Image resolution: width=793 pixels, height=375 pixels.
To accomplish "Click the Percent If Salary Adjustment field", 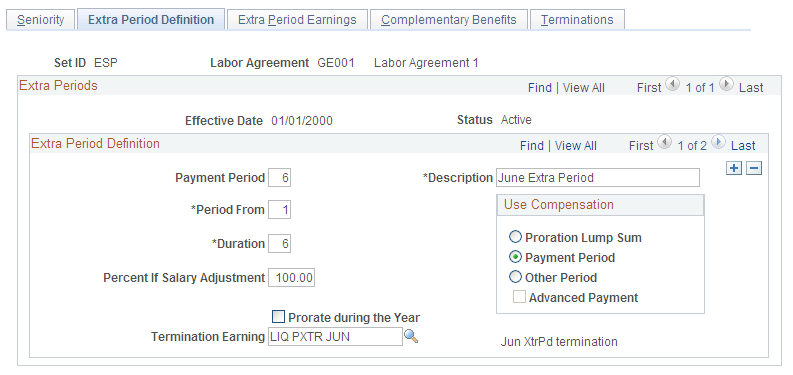I will pyautogui.click(x=292, y=277).
